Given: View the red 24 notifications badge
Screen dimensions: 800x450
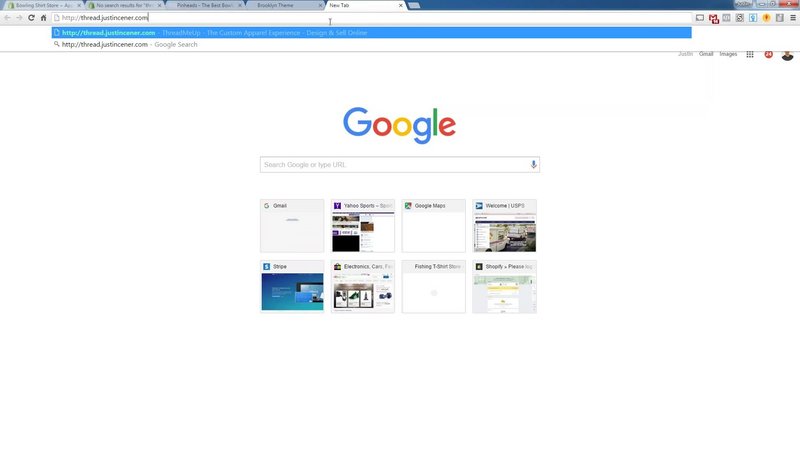Looking at the screenshot, I should (768, 54).
